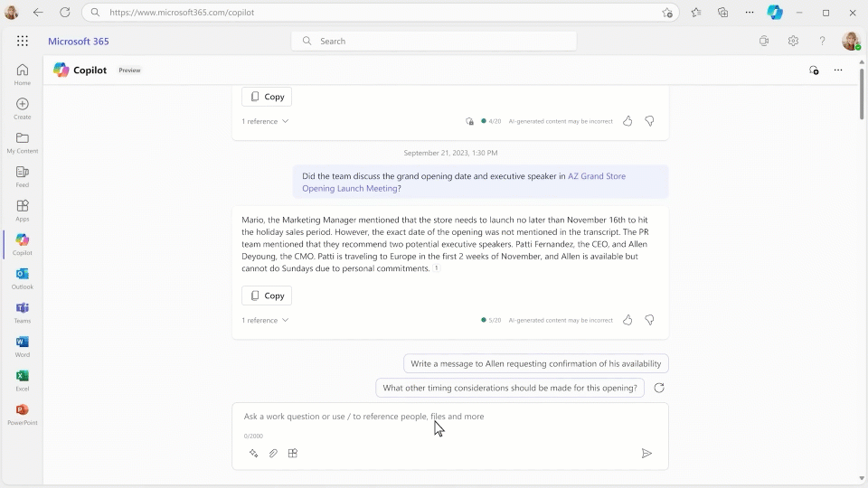Launch Teams from the sidebar

click(22, 313)
